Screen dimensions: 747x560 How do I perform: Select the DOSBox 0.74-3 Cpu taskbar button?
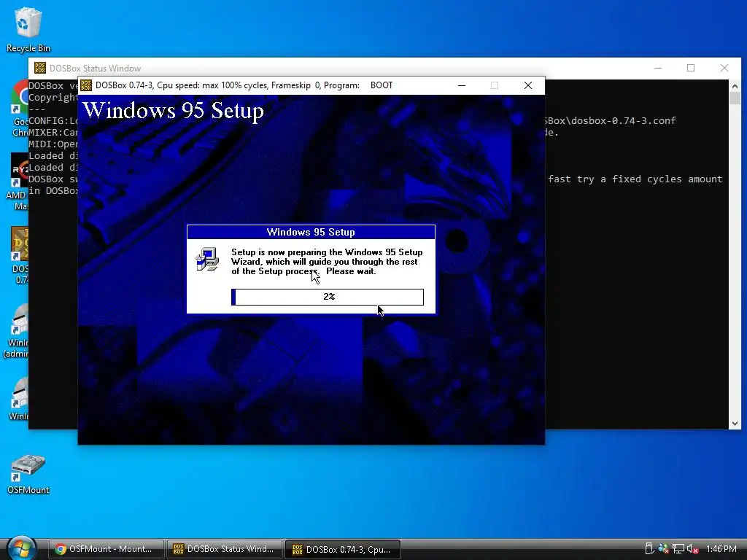coord(343,549)
